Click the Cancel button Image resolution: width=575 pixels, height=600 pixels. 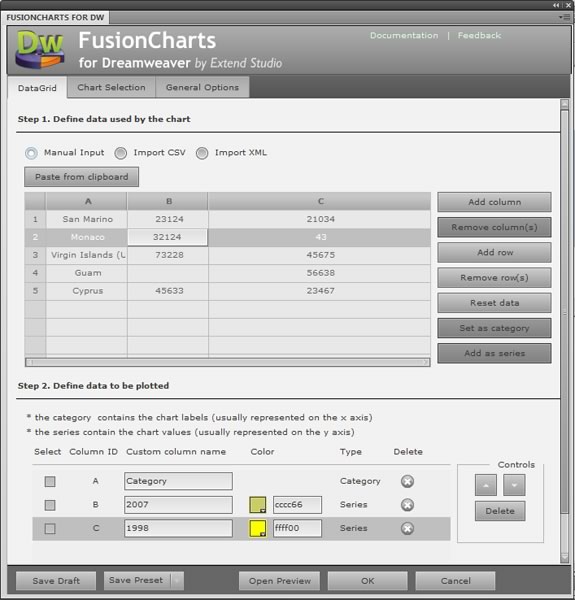(455, 581)
